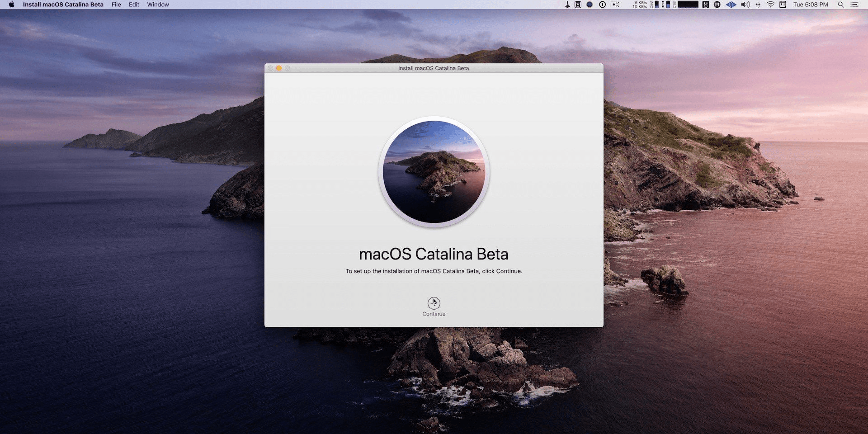Click the info circle icon in the menu bar
Screen dimensions: 868x434
click(x=602, y=5)
